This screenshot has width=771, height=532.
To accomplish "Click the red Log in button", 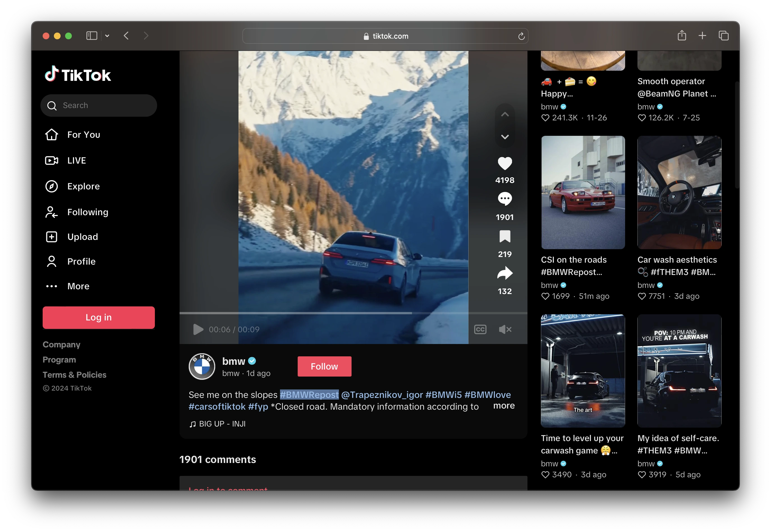I will pyautogui.click(x=99, y=317).
